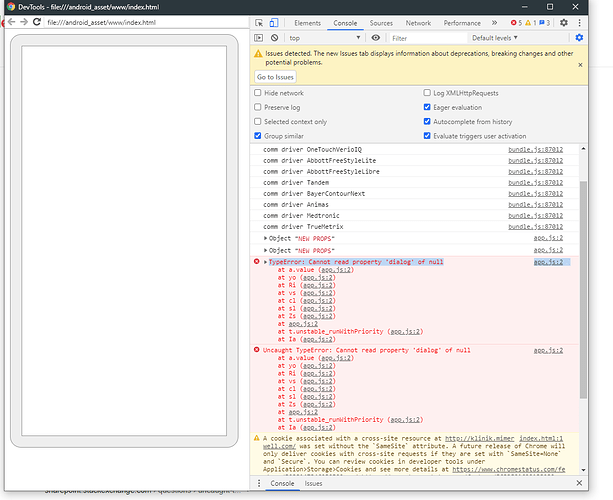
Task: Click the browser back arrow
Action: tap(11, 22)
